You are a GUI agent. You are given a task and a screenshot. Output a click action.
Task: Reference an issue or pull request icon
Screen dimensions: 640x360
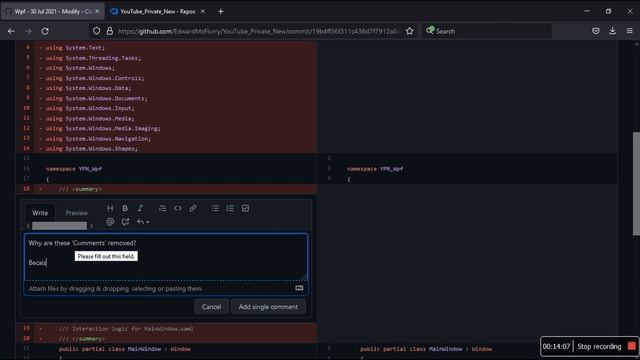point(125,222)
